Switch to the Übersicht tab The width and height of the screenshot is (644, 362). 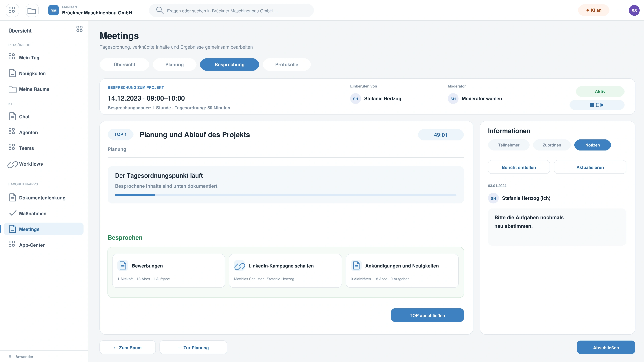pos(124,65)
